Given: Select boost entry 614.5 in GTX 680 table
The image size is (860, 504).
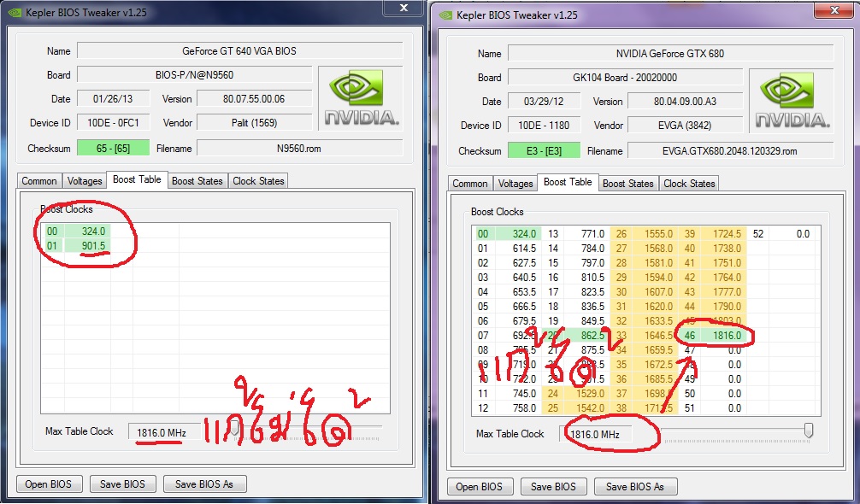Looking at the screenshot, I should click(x=518, y=249).
